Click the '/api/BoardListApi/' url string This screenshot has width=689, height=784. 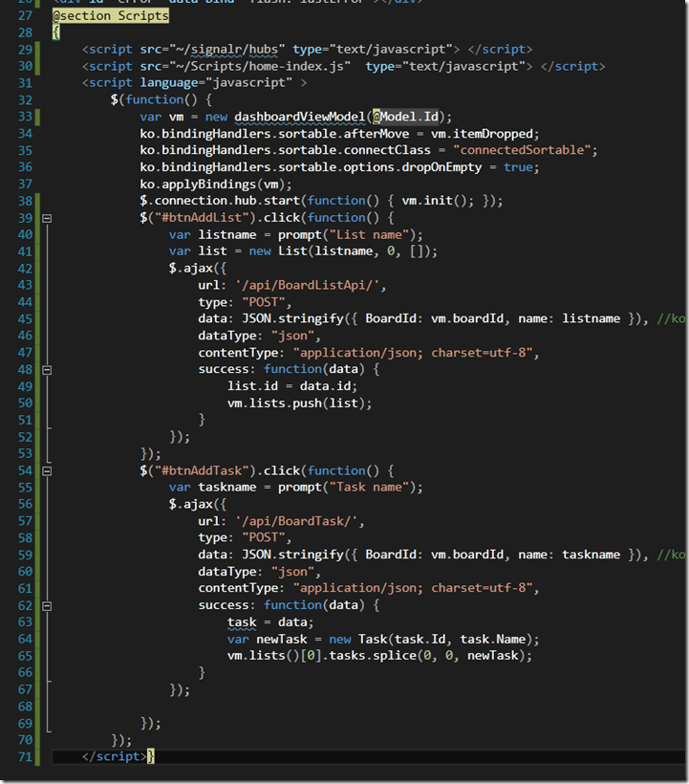pos(308,286)
